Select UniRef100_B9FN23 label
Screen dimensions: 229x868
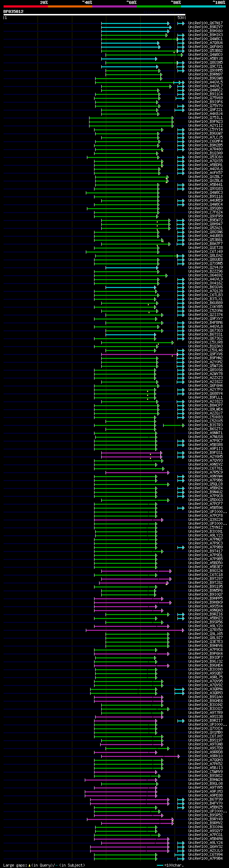[x=205, y=122]
